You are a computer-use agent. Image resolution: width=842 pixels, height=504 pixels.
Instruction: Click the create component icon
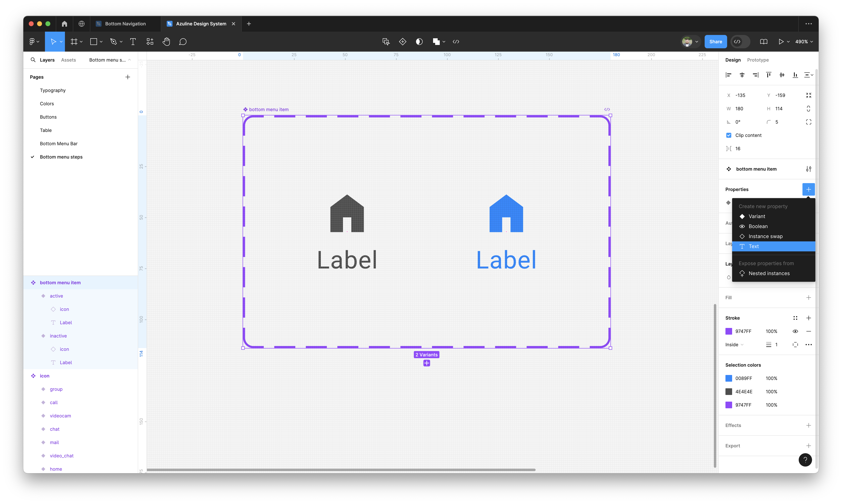[402, 41]
